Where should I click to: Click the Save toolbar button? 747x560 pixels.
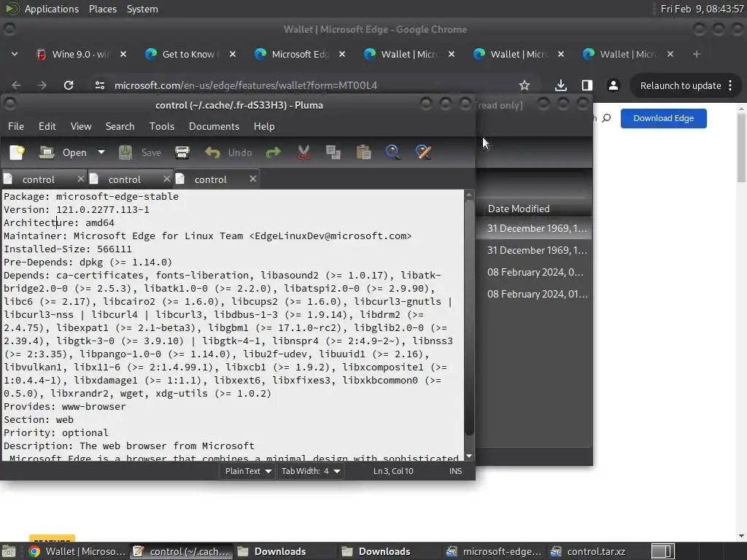(140, 152)
